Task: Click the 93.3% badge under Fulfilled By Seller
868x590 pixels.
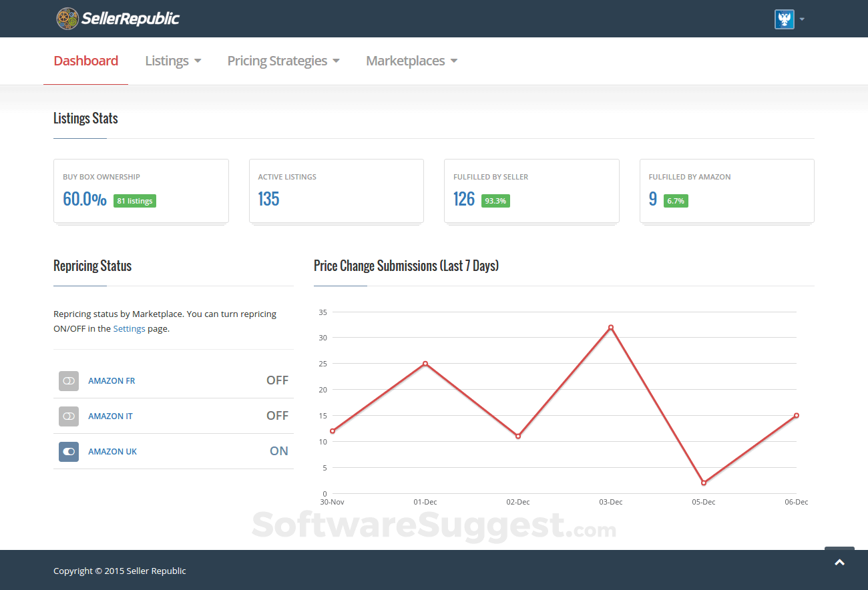Action: (495, 200)
